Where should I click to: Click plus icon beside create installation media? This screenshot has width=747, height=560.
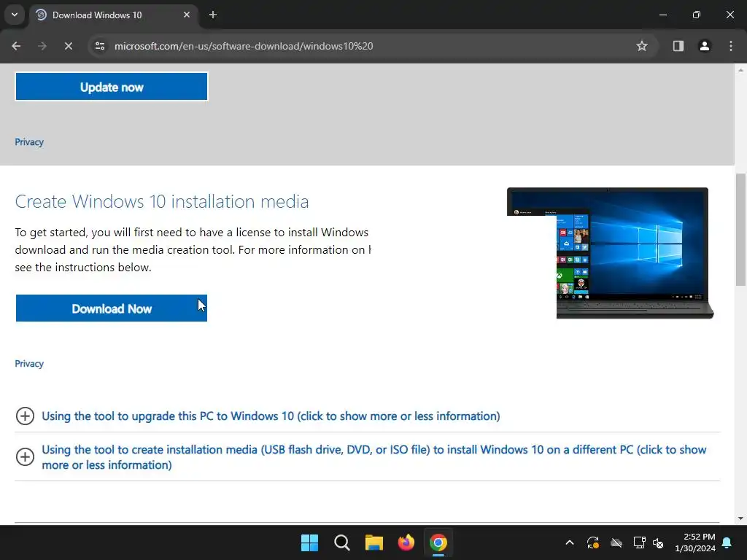point(25,456)
